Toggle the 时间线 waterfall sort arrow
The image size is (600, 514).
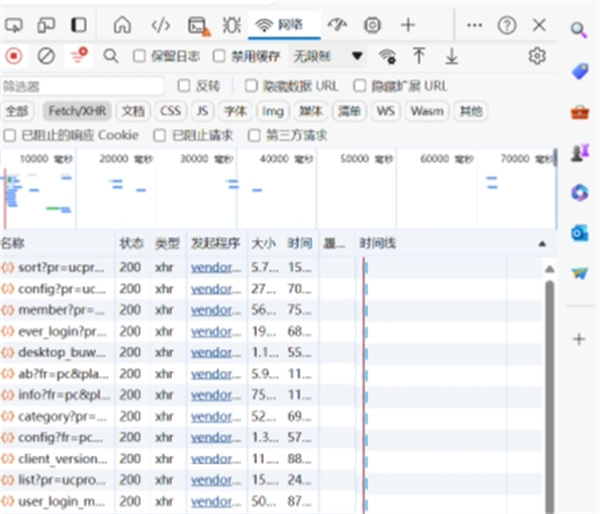[542, 244]
